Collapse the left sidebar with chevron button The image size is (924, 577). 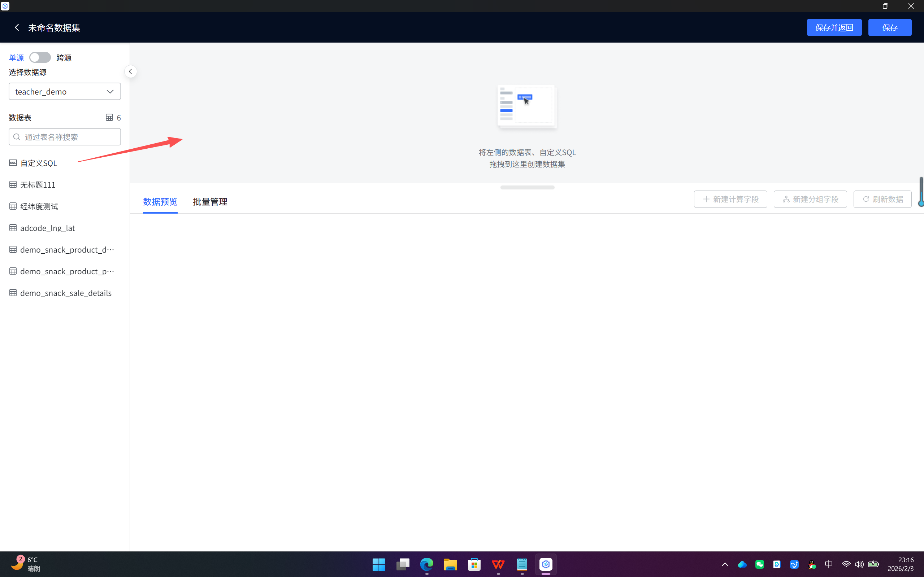click(x=130, y=72)
